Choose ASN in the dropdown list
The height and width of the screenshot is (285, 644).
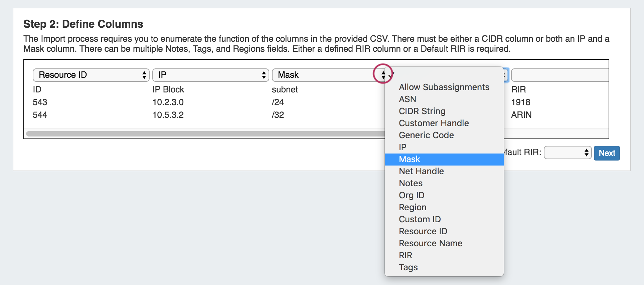408,99
